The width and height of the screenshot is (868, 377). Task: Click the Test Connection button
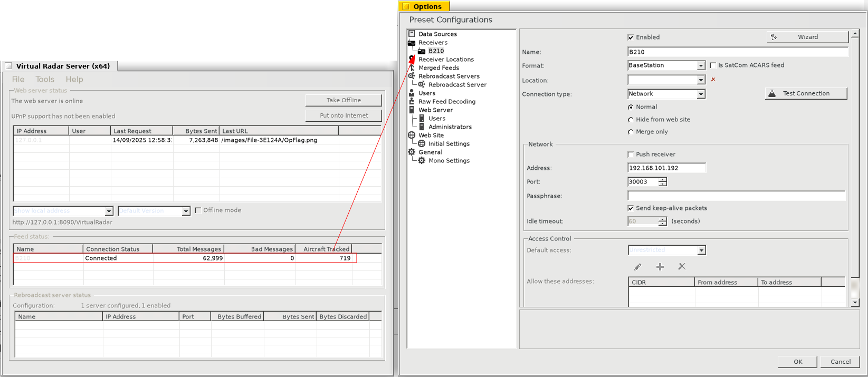tap(806, 93)
